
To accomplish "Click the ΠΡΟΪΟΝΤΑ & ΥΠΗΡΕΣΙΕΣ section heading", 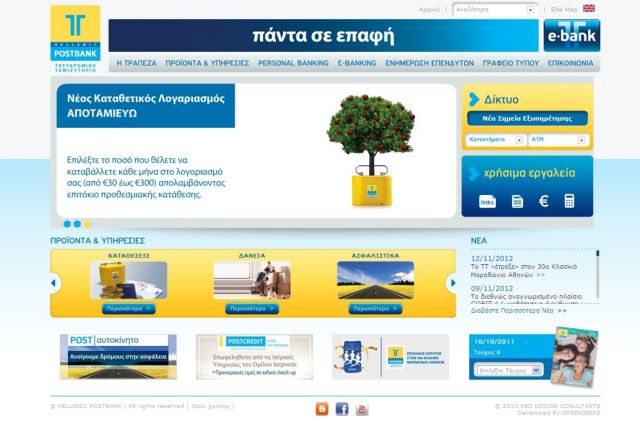I will 98,241.
